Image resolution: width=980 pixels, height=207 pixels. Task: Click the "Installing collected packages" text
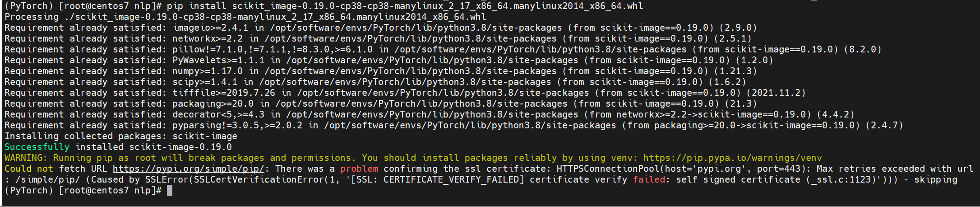click(83, 136)
